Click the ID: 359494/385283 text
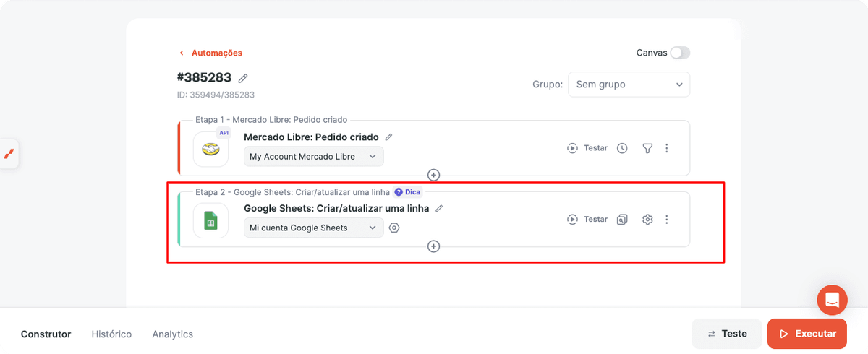Screen dimensions: 868x354 click(x=216, y=95)
